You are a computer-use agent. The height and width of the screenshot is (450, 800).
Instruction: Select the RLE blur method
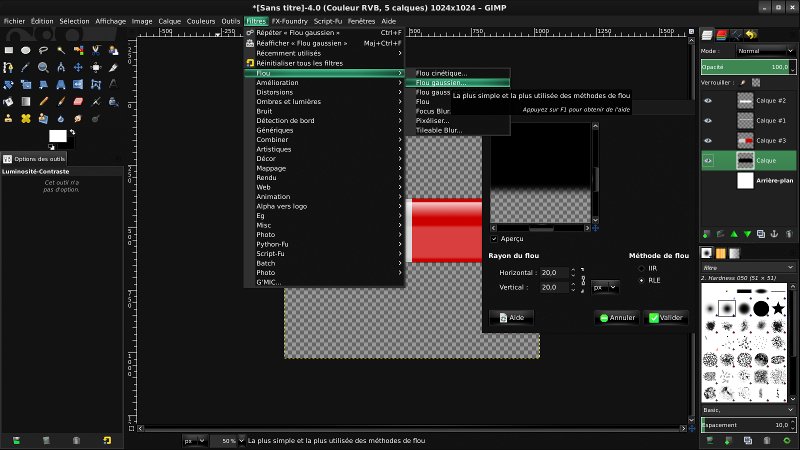pyautogui.click(x=642, y=280)
